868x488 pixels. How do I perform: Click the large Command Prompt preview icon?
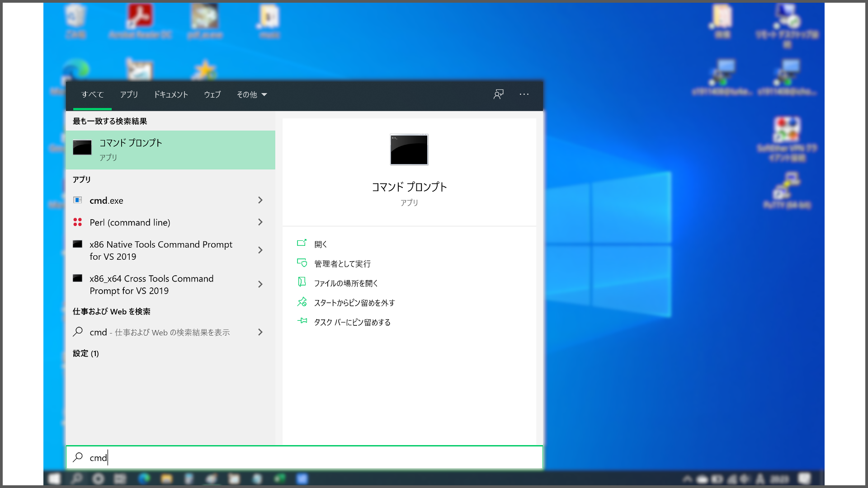click(x=409, y=150)
